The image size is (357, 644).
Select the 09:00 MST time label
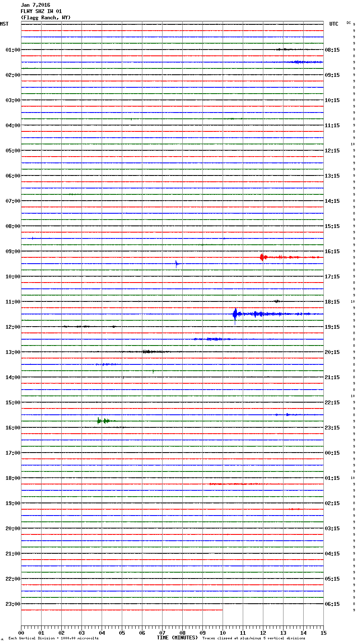point(13,251)
